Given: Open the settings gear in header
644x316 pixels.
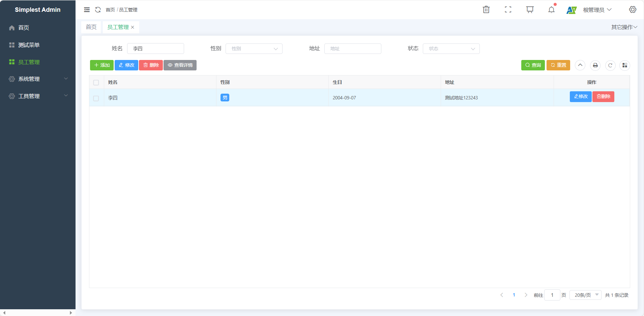Looking at the screenshot, I should pos(633,10).
